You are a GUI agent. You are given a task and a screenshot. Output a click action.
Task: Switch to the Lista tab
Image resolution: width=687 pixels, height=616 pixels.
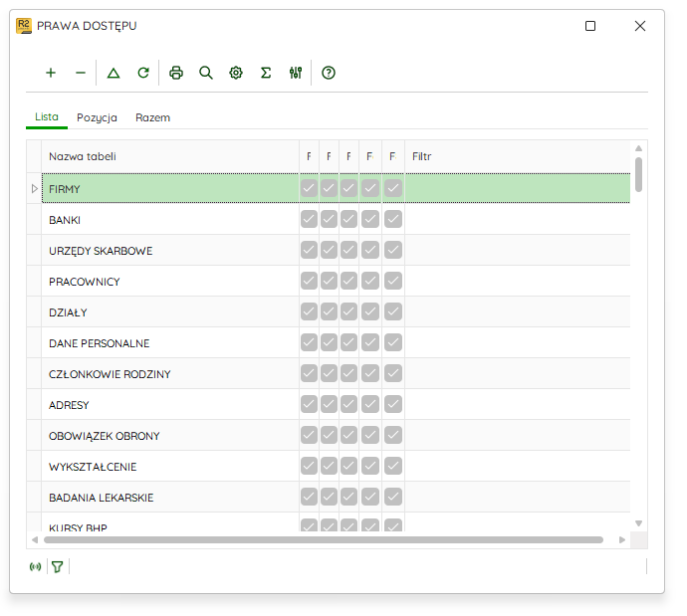pyautogui.click(x=47, y=116)
